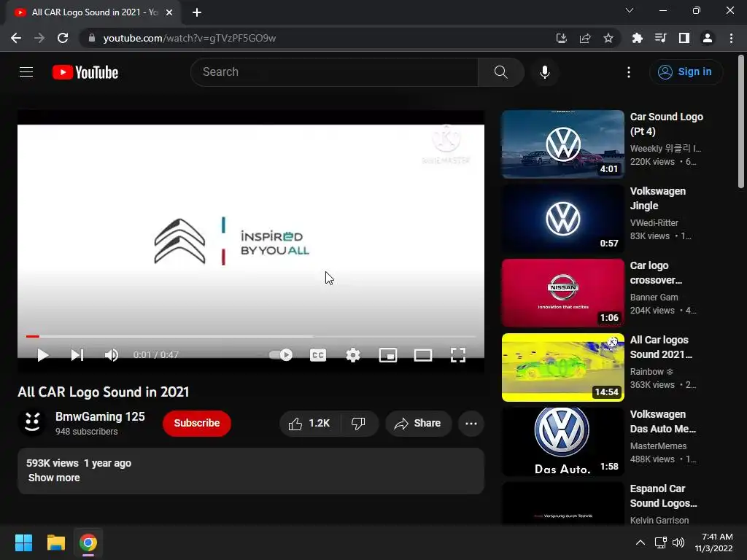Image resolution: width=747 pixels, height=560 pixels.
Task: Open Chrome extensions puzzle icon
Action: (x=637, y=38)
